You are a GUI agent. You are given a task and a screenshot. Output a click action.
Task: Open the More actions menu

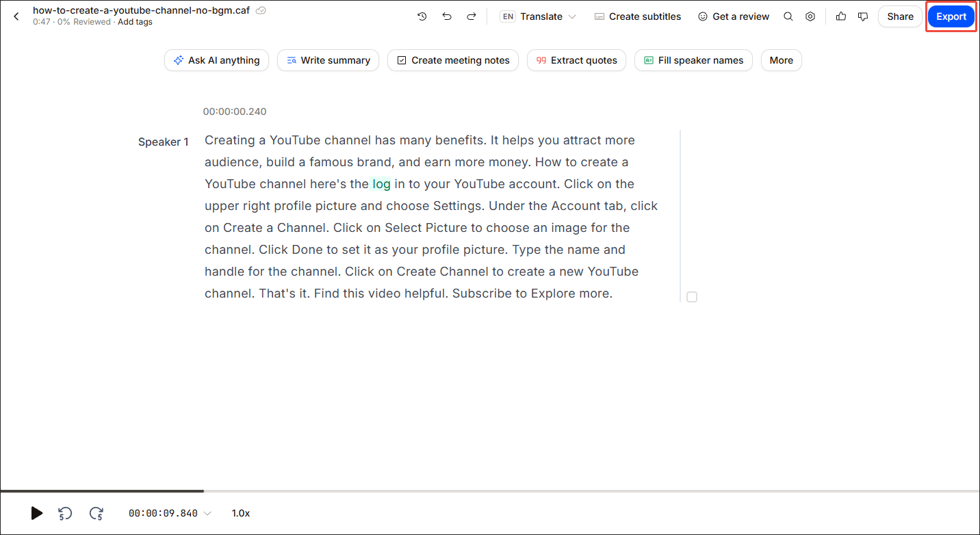pyautogui.click(x=781, y=60)
